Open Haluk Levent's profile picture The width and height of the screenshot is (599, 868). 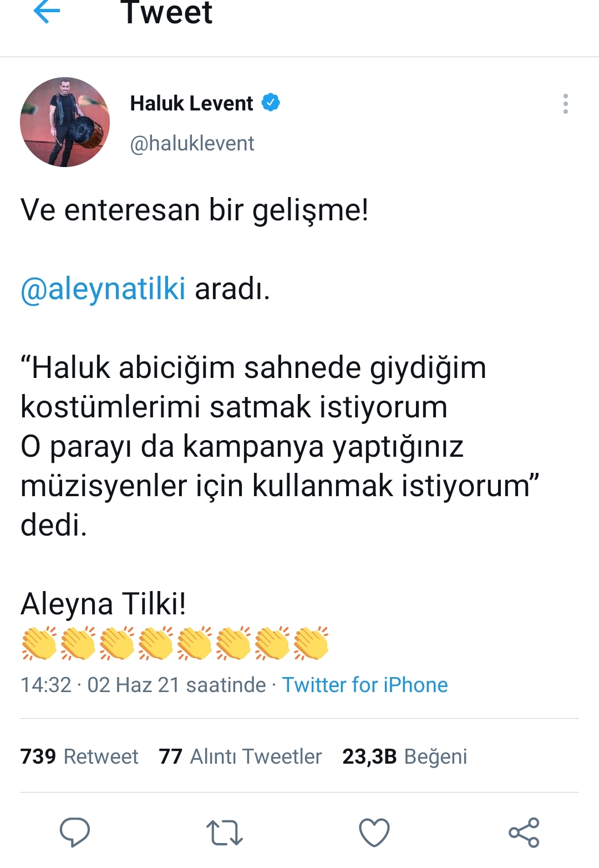(65, 122)
